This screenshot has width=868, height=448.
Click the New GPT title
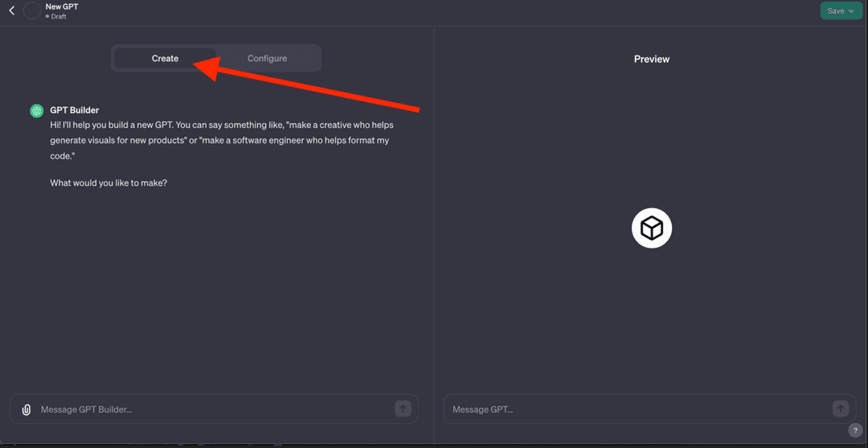click(62, 6)
